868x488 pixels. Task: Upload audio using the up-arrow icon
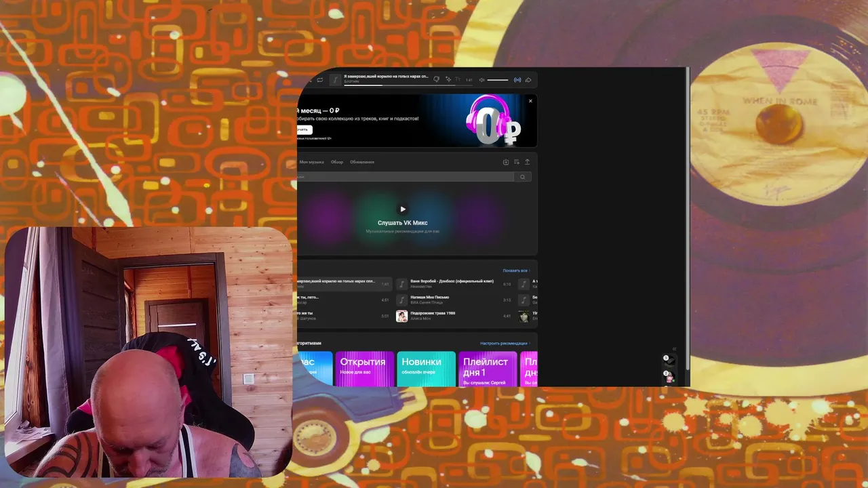point(528,162)
